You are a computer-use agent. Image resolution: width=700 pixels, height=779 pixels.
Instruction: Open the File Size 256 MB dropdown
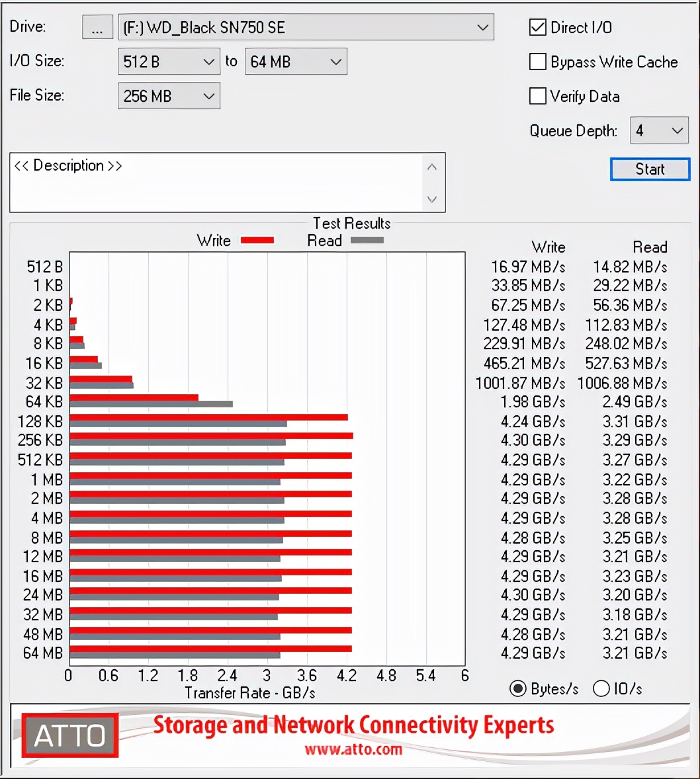point(169,96)
